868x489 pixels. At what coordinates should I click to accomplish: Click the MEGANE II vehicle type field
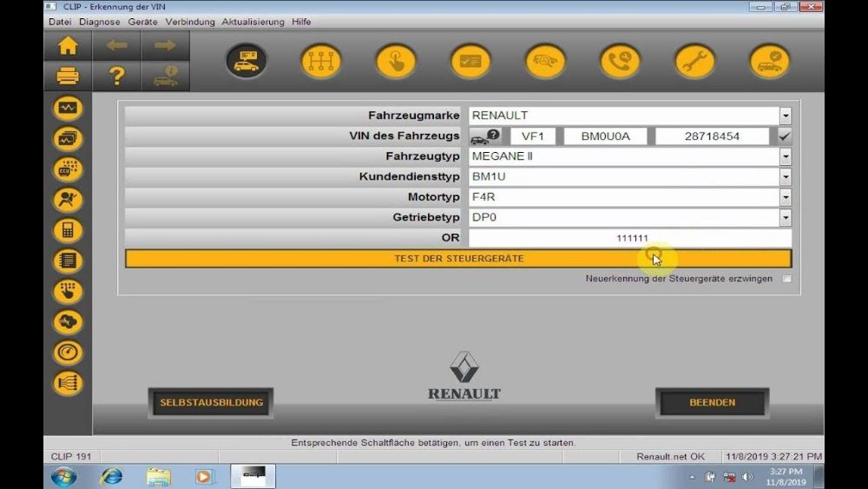[624, 156]
